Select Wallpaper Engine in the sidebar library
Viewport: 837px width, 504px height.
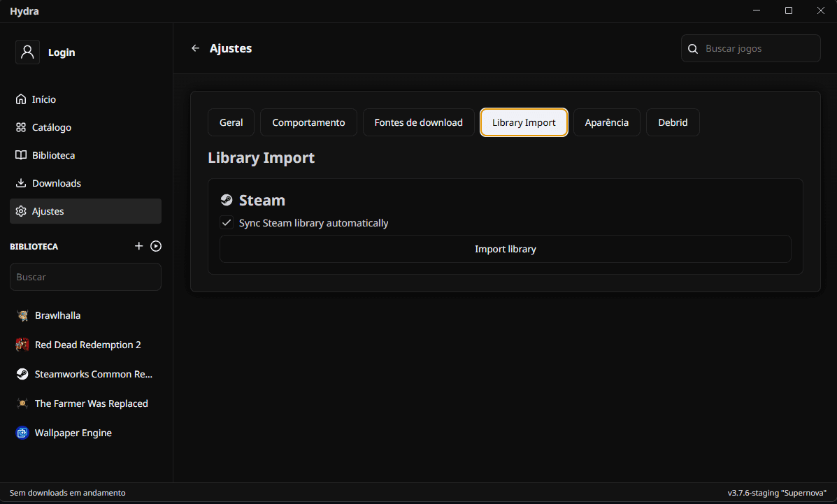tap(73, 433)
